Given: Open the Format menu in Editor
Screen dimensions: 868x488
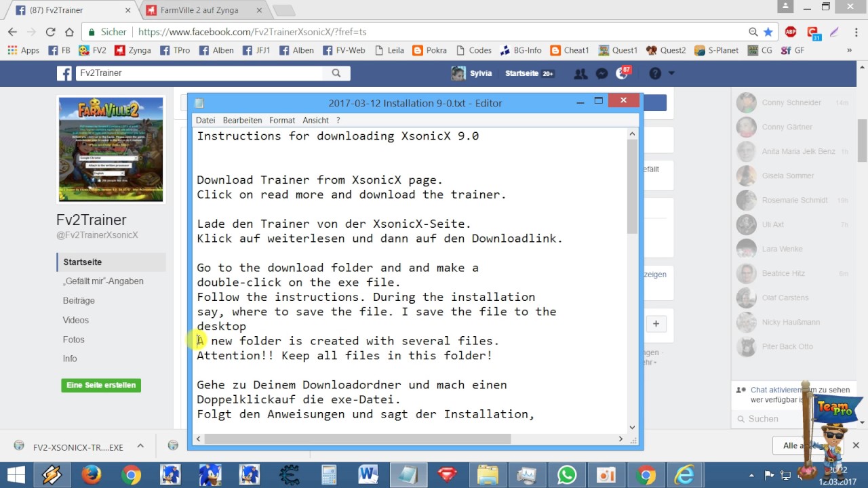Looking at the screenshot, I should click(x=282, y=120).
